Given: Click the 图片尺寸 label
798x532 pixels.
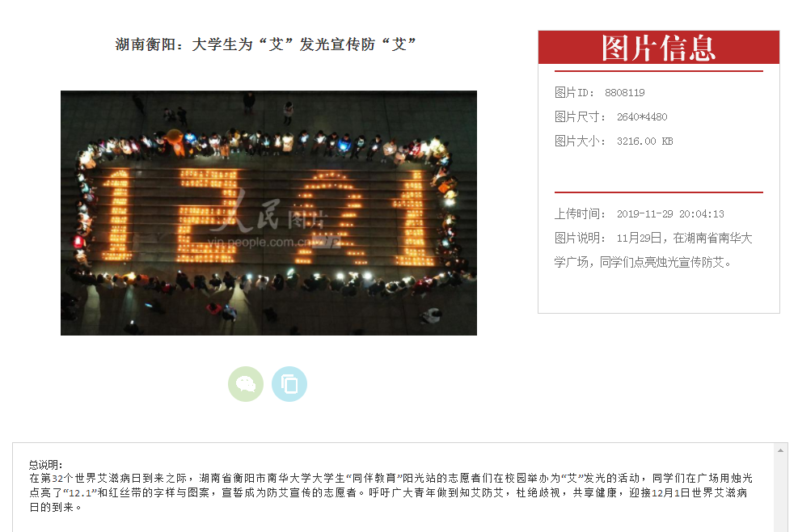Looking at the screenshot, I should point(580,117).
